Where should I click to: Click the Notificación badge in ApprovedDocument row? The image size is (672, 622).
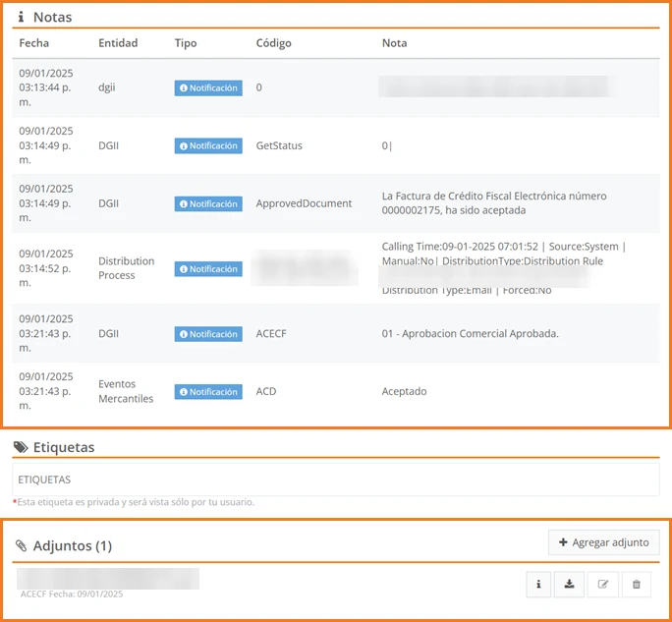(208, 203)
